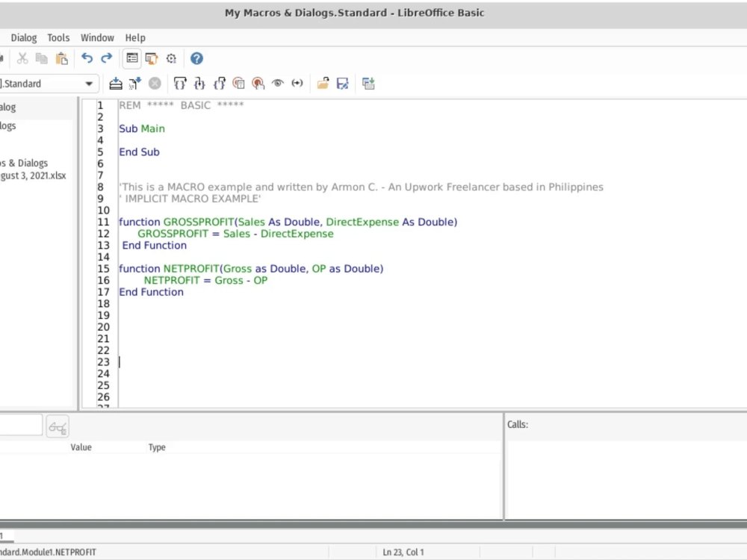
Task: Click the 'REM ***** BASIC *****' comment line
Action: point(181,105)
